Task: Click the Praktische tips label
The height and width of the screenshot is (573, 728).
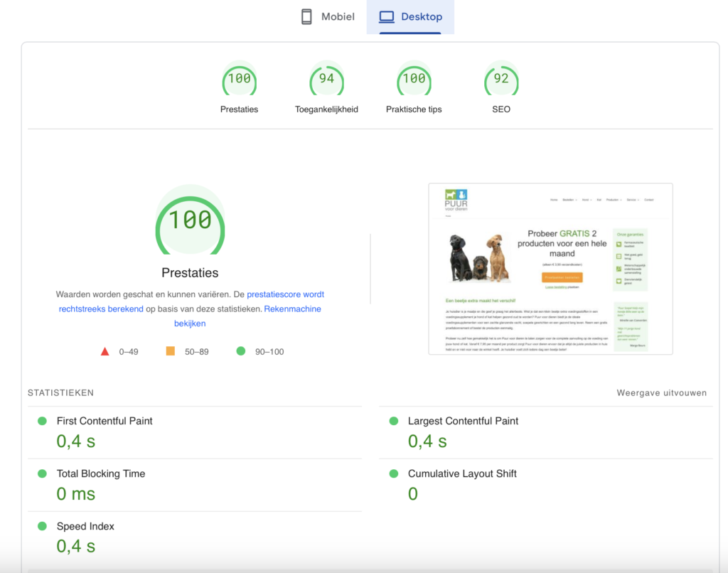Action: click(414, 109)
